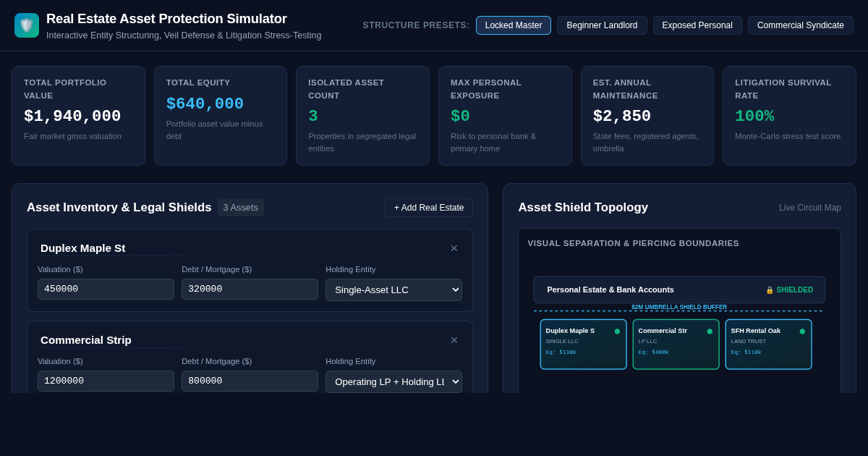This screenshot has height=456, width=868.
Task: Click the Add Real Estate button
Action: coord(429,208)
